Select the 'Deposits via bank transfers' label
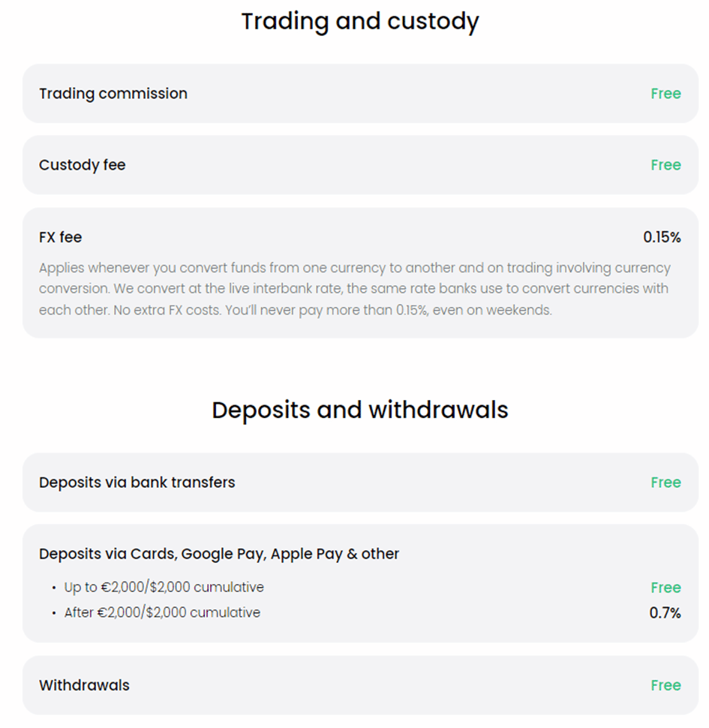Viewport: 709px width, 728px height. tap(137, 483)
